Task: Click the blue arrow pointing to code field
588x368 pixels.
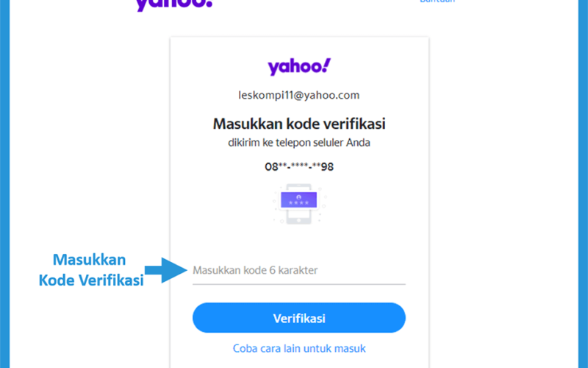Action: pos(166,270)
